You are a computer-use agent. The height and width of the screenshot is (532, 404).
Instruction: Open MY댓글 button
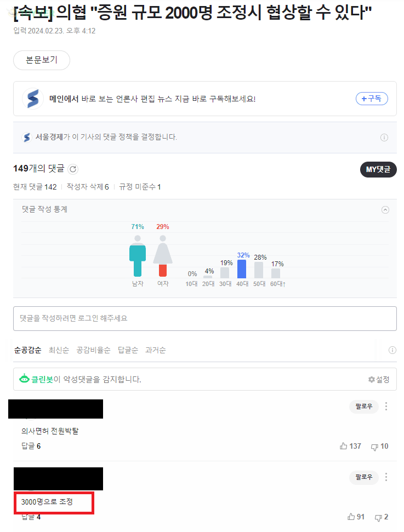378,170
